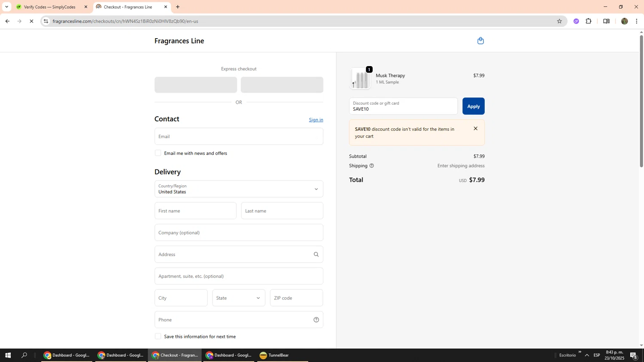Close the Checkout Fragrances Line tab
The image size is (644, 362).
[166, 7]
